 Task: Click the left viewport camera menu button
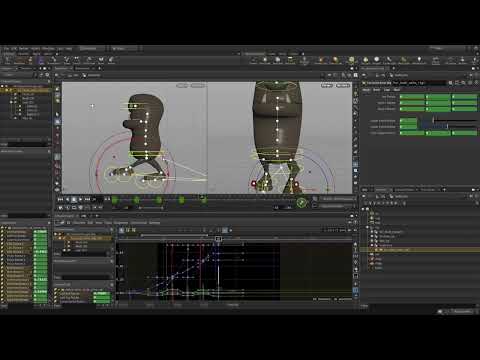197,86
